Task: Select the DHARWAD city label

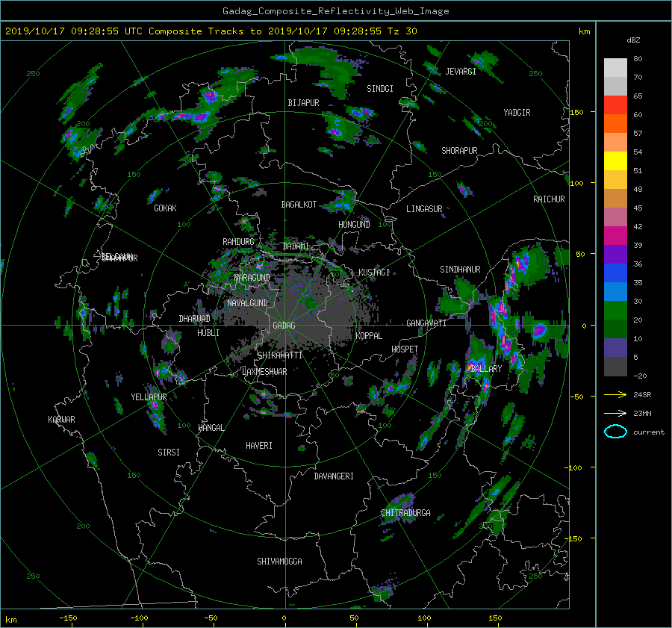Action: coord(194,319)
